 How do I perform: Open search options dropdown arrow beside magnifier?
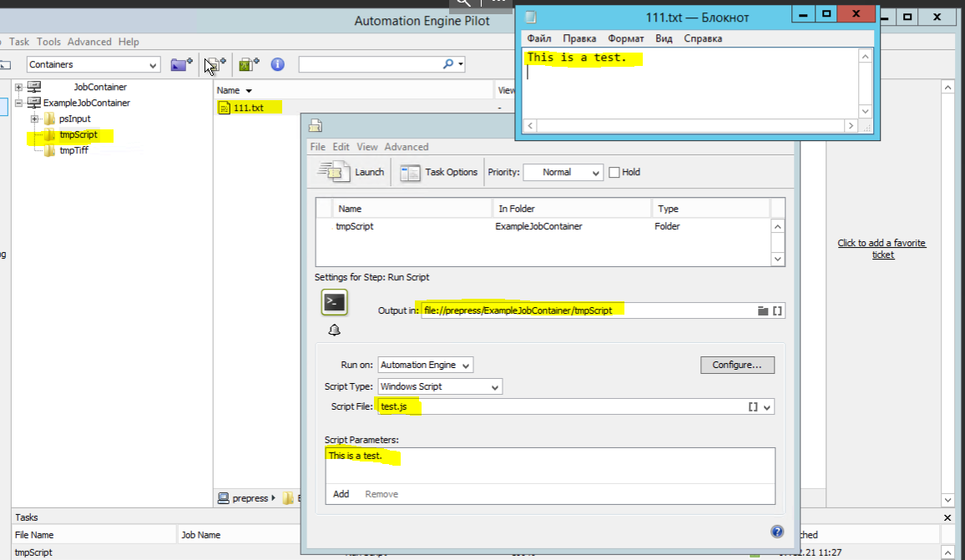pyautogui.click(x=460, y=64)
